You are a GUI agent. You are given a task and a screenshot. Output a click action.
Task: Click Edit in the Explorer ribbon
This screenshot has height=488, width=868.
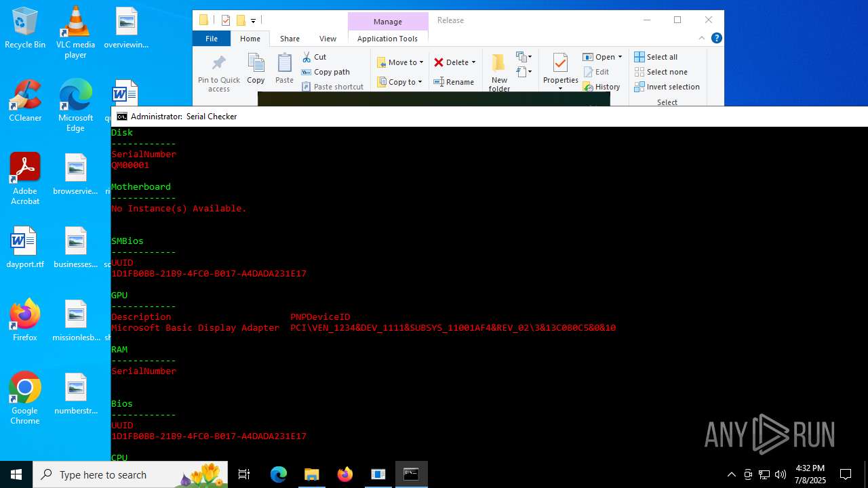point(596,72)
